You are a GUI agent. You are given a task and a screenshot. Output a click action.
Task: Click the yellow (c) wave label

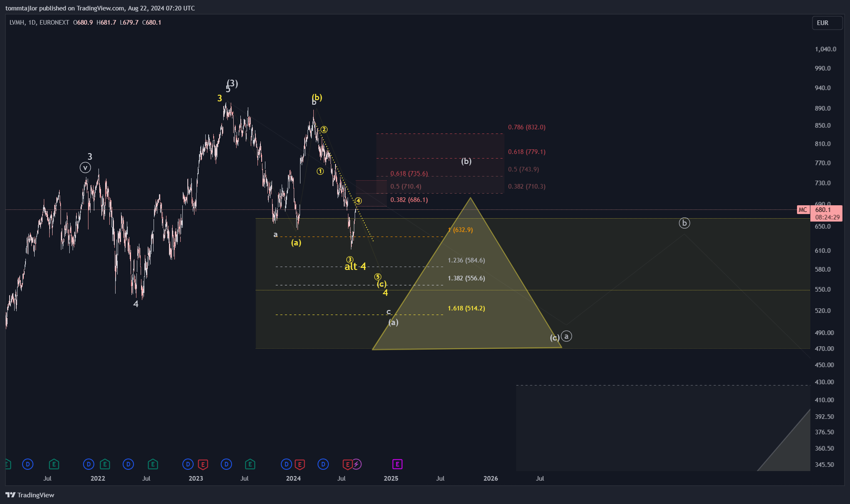[381, 284]
